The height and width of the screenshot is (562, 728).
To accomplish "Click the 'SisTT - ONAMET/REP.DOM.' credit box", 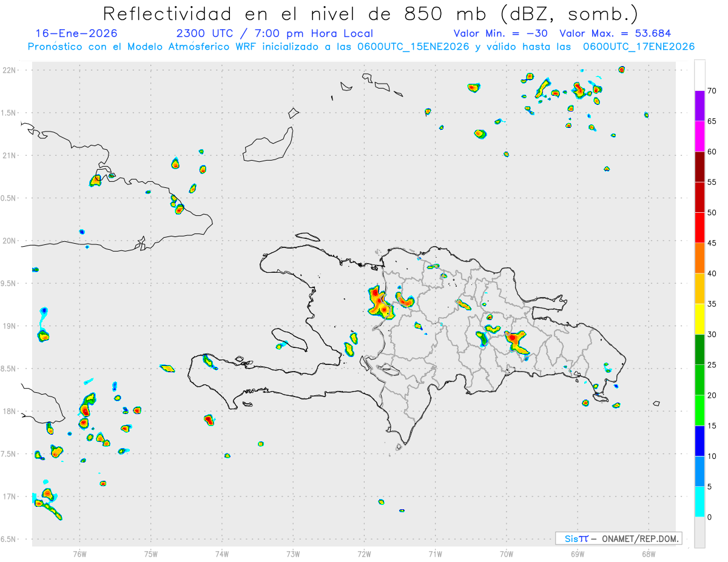I will tap(618, 538).
